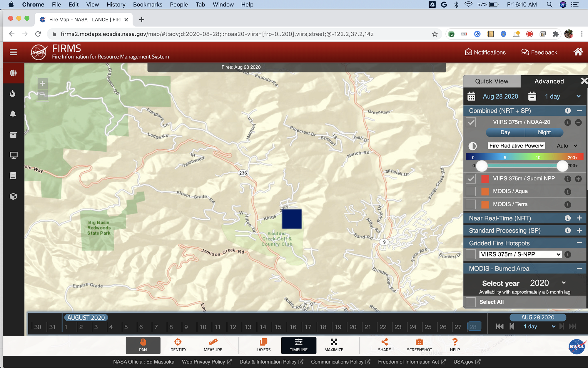Open the Layers tool
Viewport: 588px width, 368px height.
tap(263, 342)
